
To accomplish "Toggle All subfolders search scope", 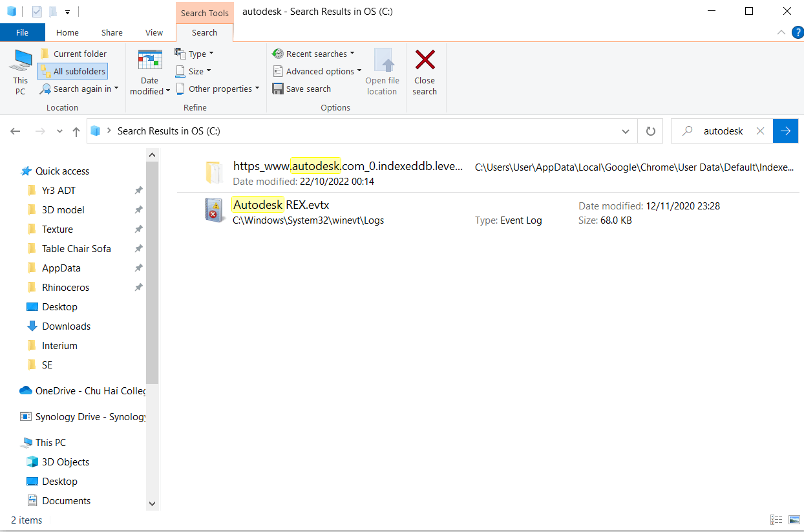I will [72, 71].
